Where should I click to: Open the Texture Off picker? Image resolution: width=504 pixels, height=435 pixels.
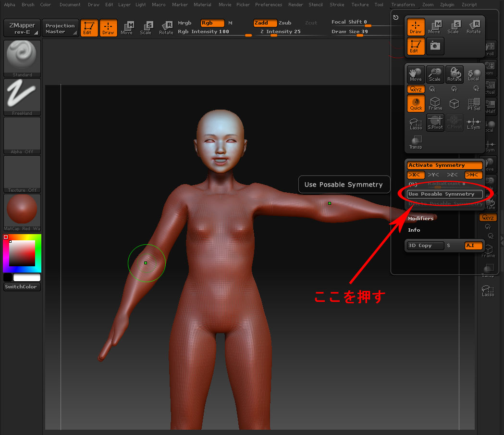[x=22, y=174]
